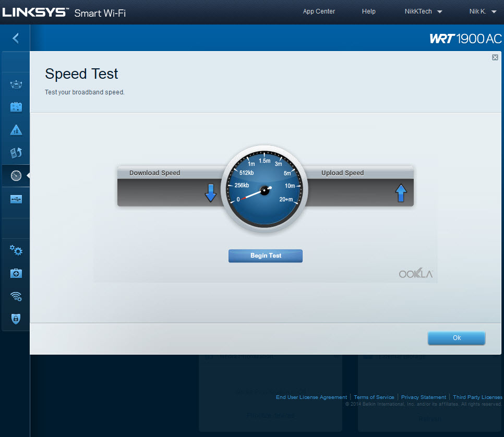Open the Help menu
Viewport: 504px width, 437px height.
click(x=369, y=11)
